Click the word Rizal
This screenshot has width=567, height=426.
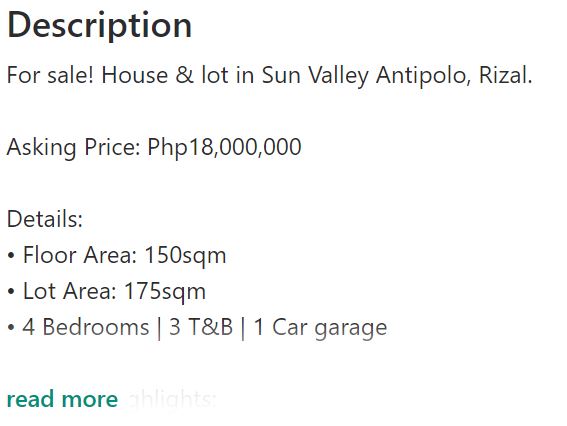point(506,75)
